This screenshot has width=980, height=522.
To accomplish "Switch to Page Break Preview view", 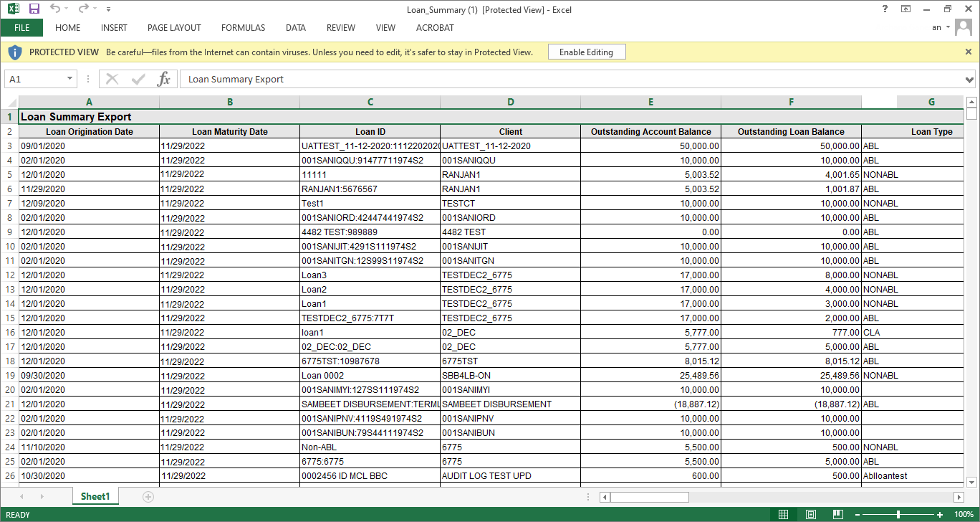I will click(x=837, y=514).
